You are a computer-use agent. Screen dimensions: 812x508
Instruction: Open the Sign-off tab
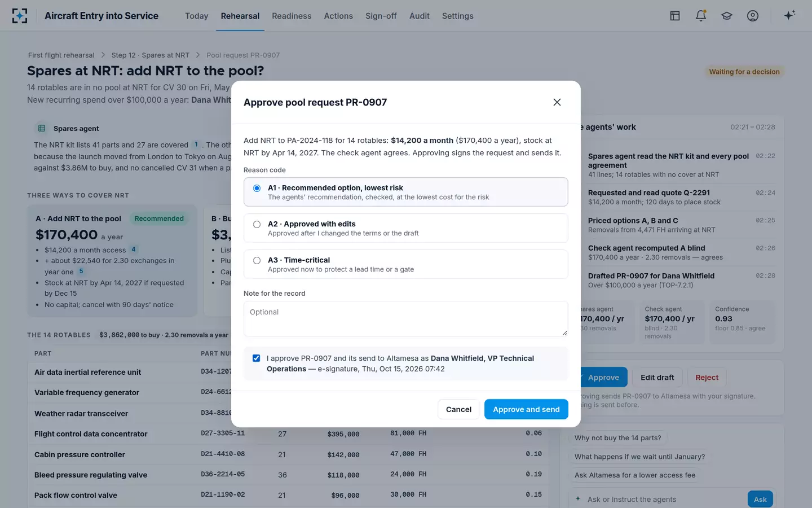[381, 16]
